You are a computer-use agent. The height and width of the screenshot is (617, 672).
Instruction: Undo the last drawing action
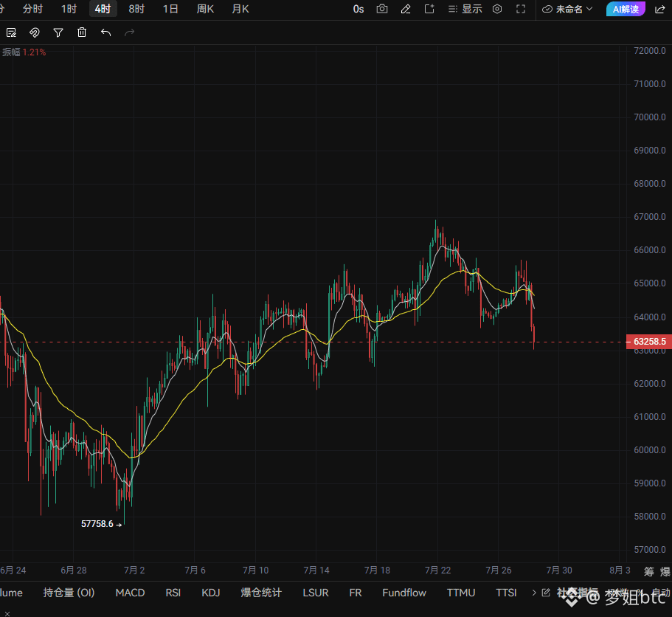[105, 32]
